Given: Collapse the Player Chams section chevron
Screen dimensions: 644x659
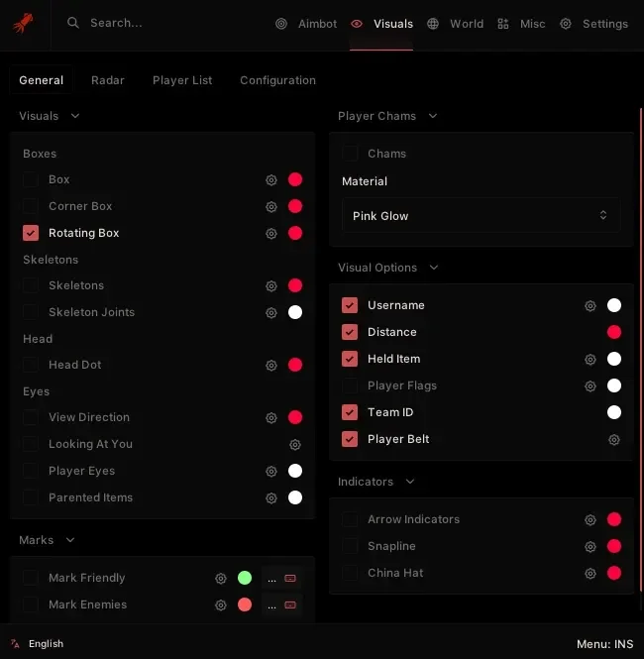Looking at the screenshot, I should [433, 116].
